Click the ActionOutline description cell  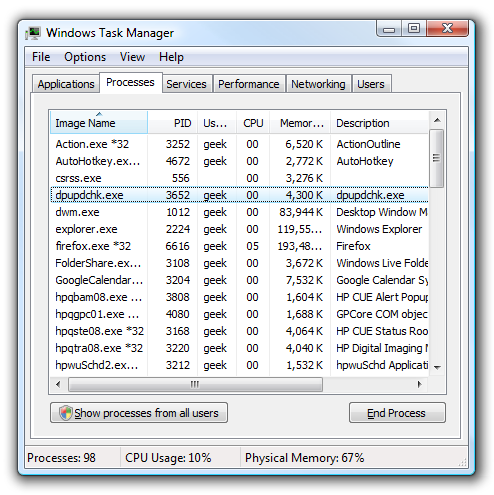(x=368, y=144)
